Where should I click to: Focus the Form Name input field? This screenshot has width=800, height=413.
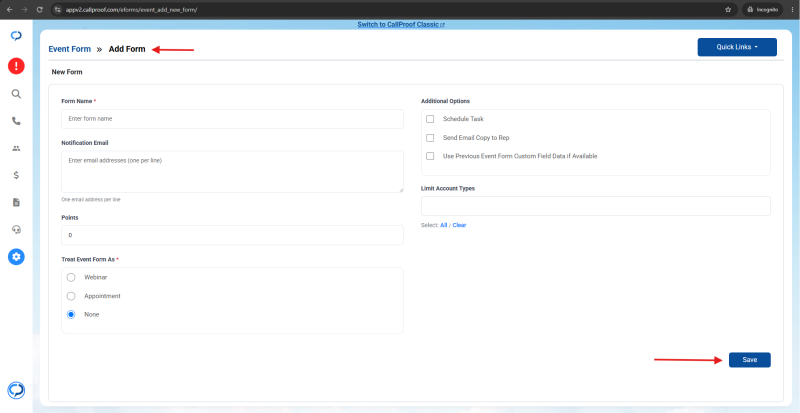[x=232, y=118]
